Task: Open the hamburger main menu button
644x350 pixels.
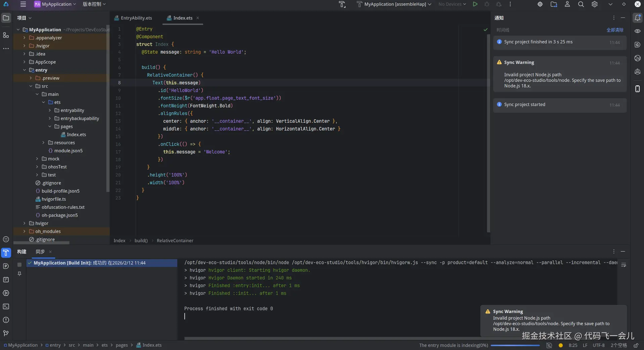Action: (x=23, y=4)
